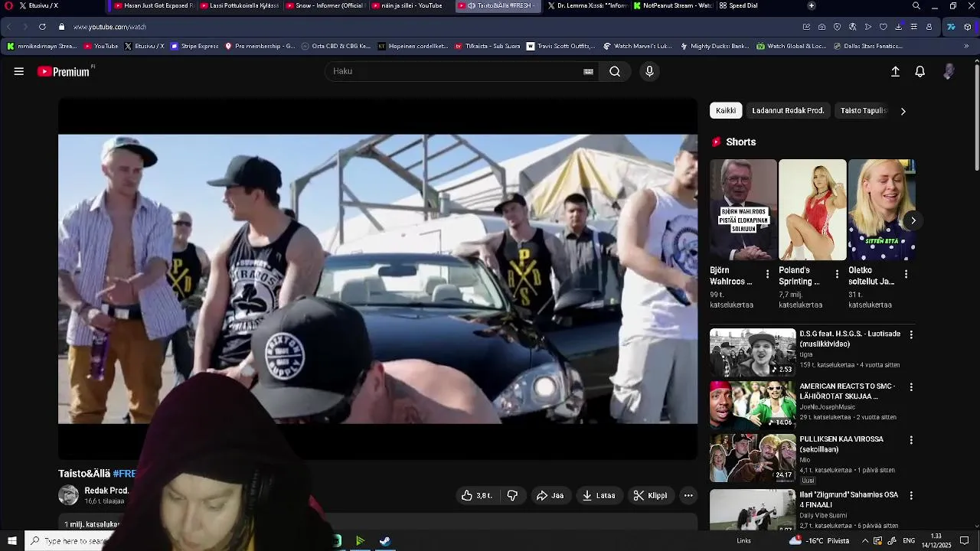Click the YouTube Premium logo
980x551 pixels.
pos(64,71)
